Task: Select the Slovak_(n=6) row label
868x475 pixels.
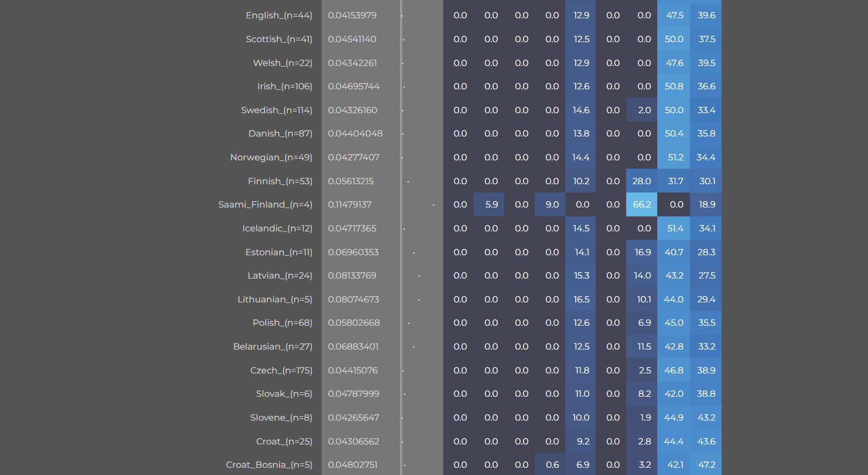Action: [285, 394]
